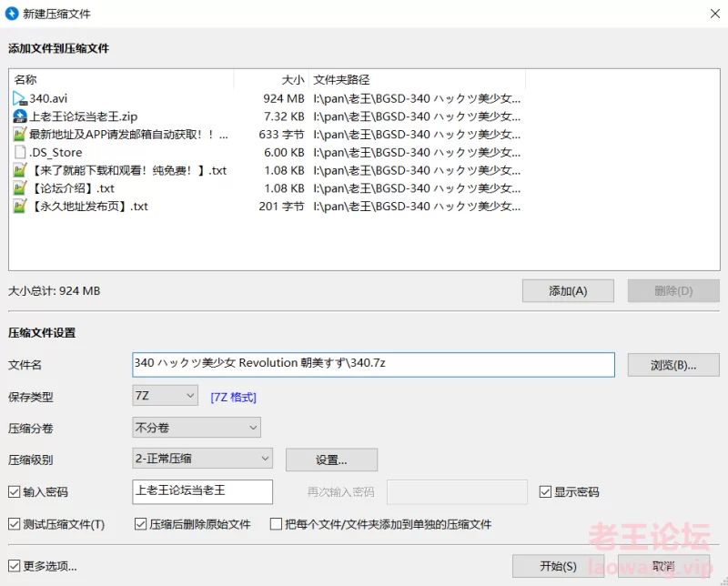Click the text file icon beside 【永久地址发布页】.txt
This screenshot has width=728, height=586.
click(20, 207)
